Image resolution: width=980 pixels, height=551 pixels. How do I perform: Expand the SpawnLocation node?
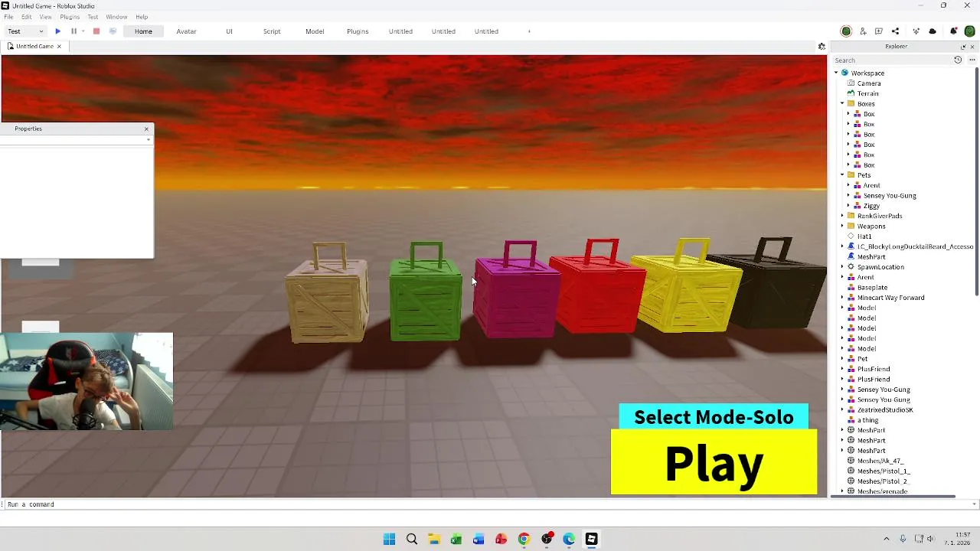[842, 267]
